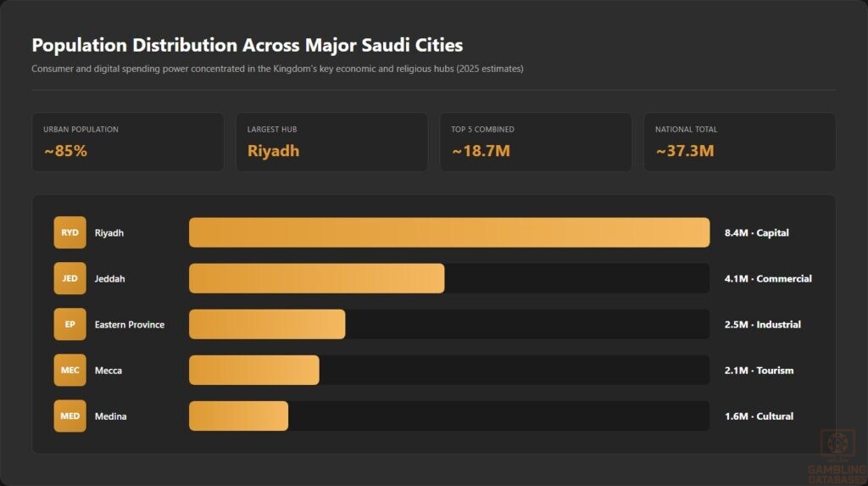Viewport: 868px width, 486px height.
Task: Click the 'Jeddah' row label
Action: coord(109,279)
